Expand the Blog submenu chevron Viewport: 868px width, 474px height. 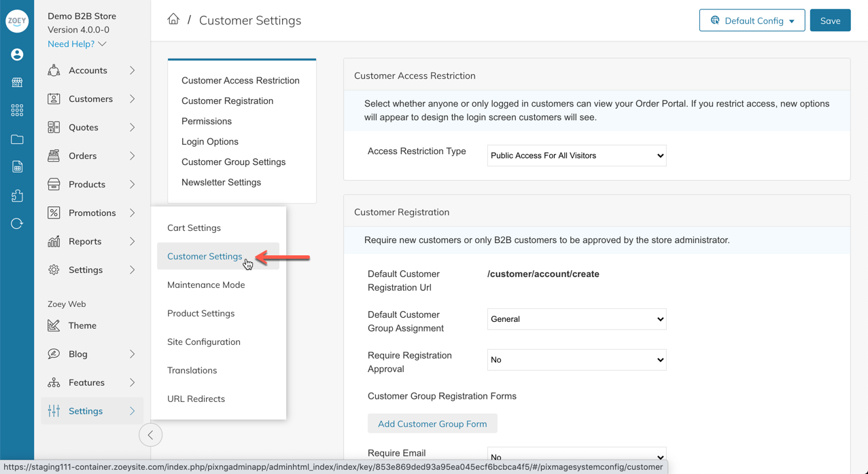pos(132,354)
